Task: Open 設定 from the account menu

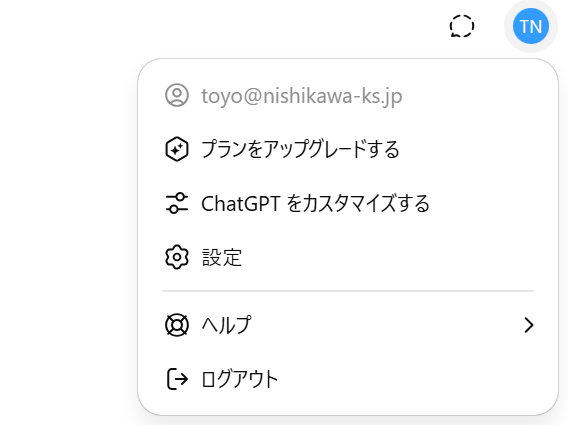Action: [348, 257]
